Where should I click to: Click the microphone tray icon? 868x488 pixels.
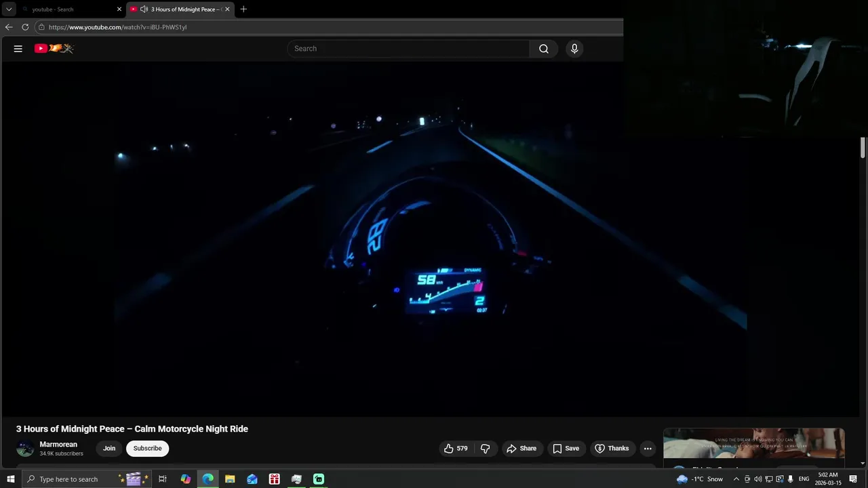point(791,479)
